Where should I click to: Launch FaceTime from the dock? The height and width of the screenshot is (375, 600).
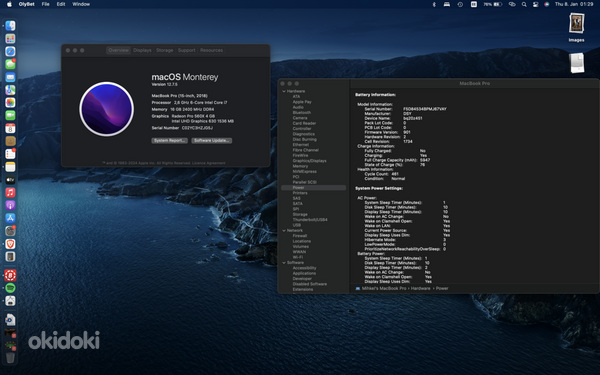tap(10, 115)
